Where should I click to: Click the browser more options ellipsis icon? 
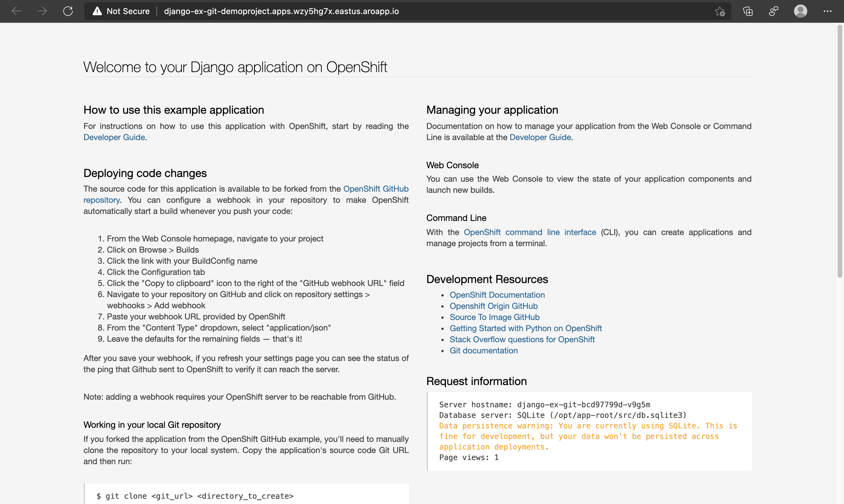[828, 11]
